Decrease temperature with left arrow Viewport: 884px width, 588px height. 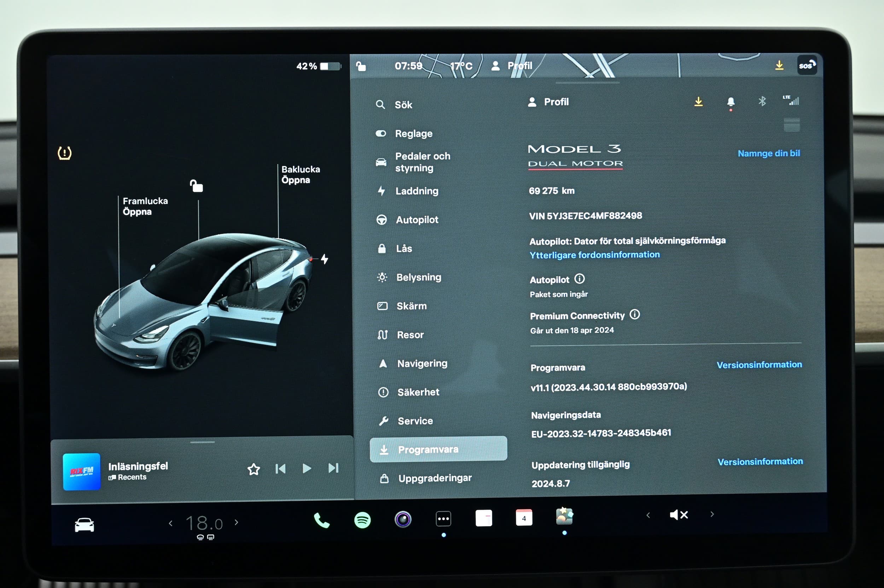(171, 523)
